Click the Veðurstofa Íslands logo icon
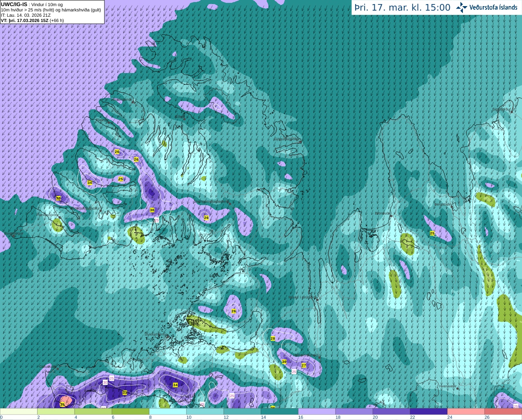The height and width of the screenshot is (420, 522). (462, 7)
